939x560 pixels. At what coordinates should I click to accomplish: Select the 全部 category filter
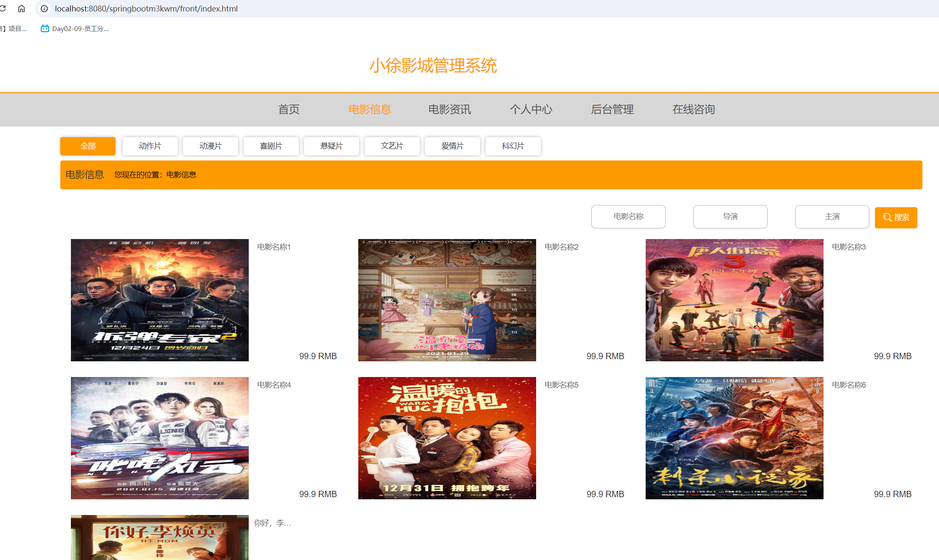pyautogui.click(x=88, y=146)
